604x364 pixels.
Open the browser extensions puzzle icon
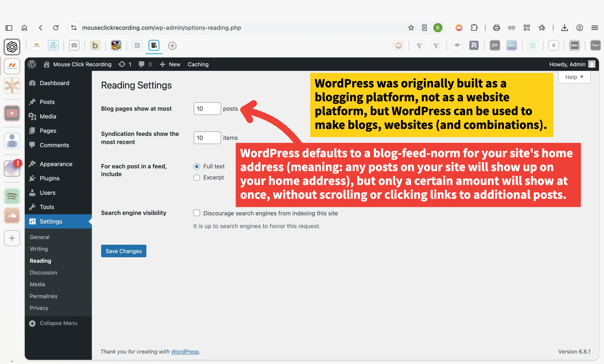[x=474, y=28]
